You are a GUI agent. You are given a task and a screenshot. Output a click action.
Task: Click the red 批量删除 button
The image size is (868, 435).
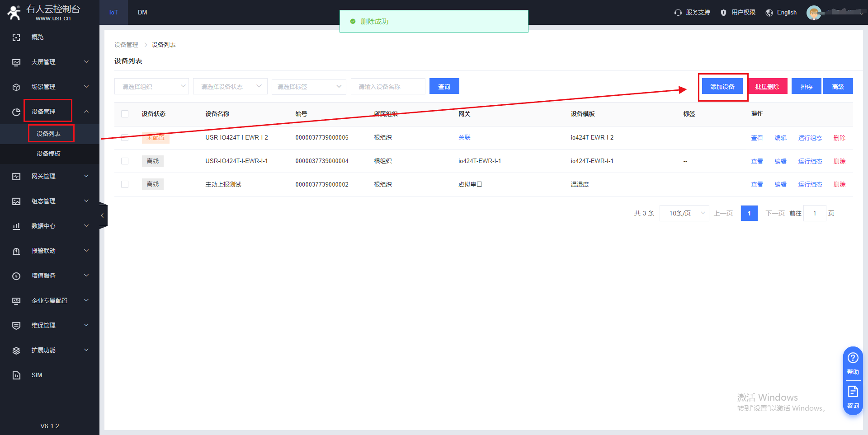(x=767, y=86)
